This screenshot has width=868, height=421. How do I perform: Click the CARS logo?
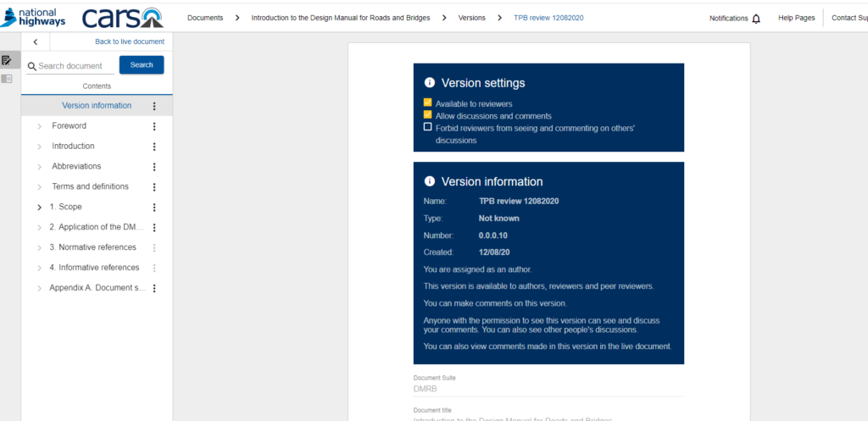pyautogui.click(x=123, y=17)
